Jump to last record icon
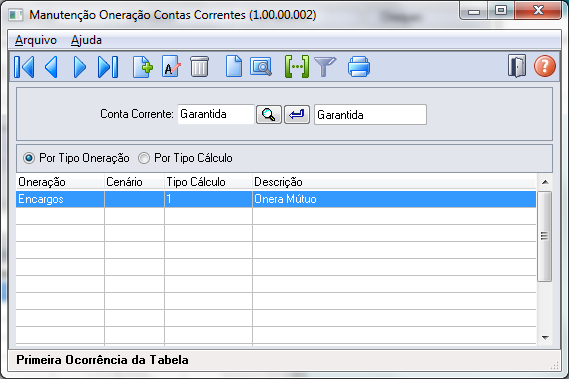569x379 pixels. coord(108,67)
